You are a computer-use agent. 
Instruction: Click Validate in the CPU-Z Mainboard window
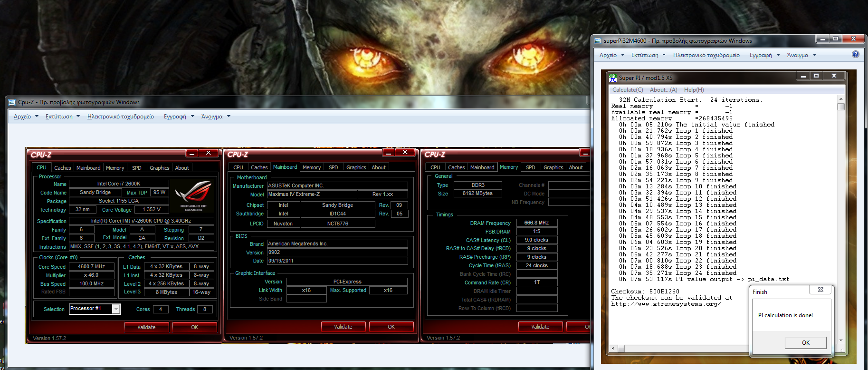(x=343, y=327)
